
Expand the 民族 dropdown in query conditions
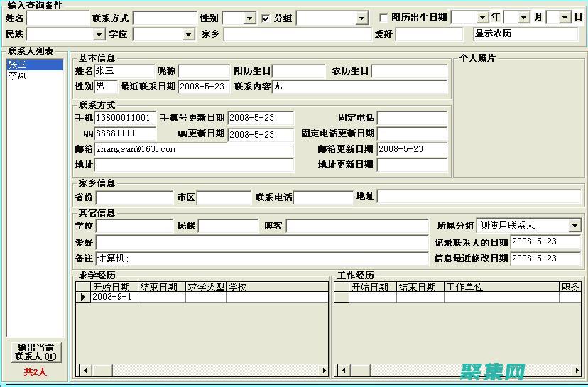tap(99, 34)
